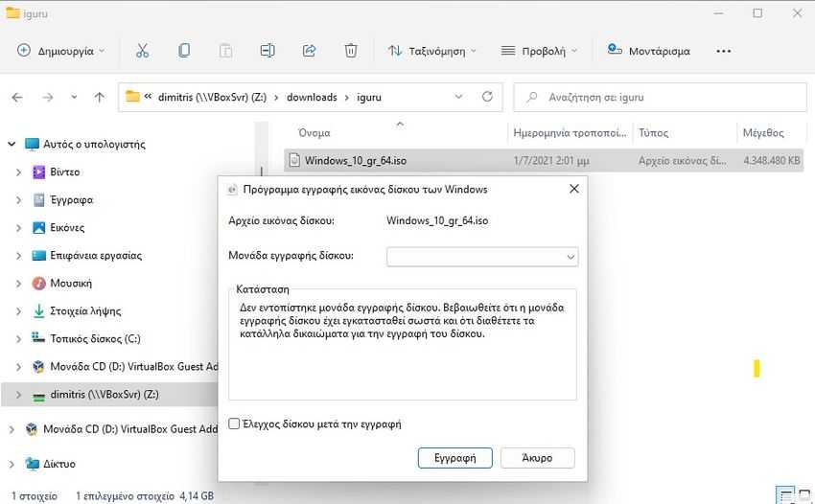
Task: Close the disc image burner dialog
Action: tap(573, 189)
